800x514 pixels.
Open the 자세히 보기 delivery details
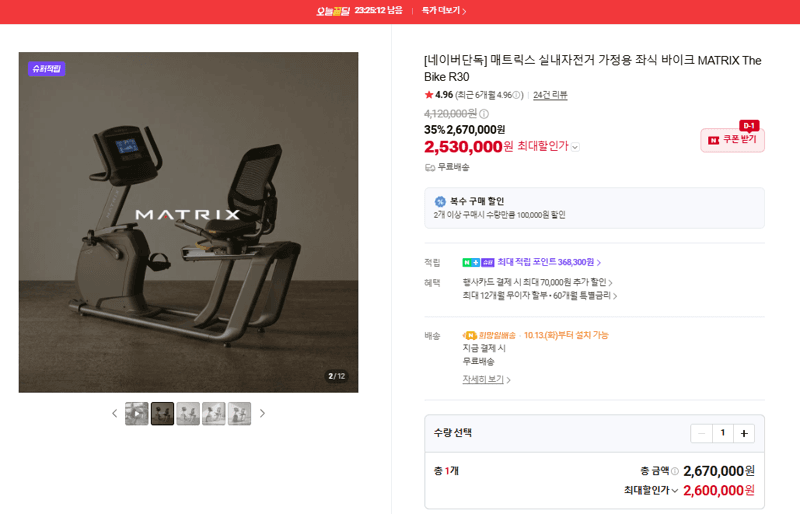coord(486,379)
